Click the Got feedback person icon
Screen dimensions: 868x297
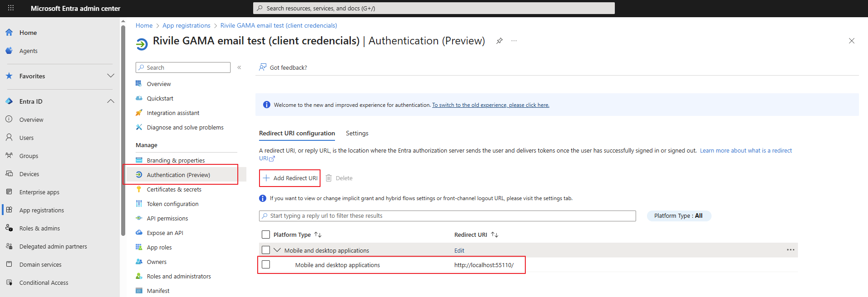[263, 67]
